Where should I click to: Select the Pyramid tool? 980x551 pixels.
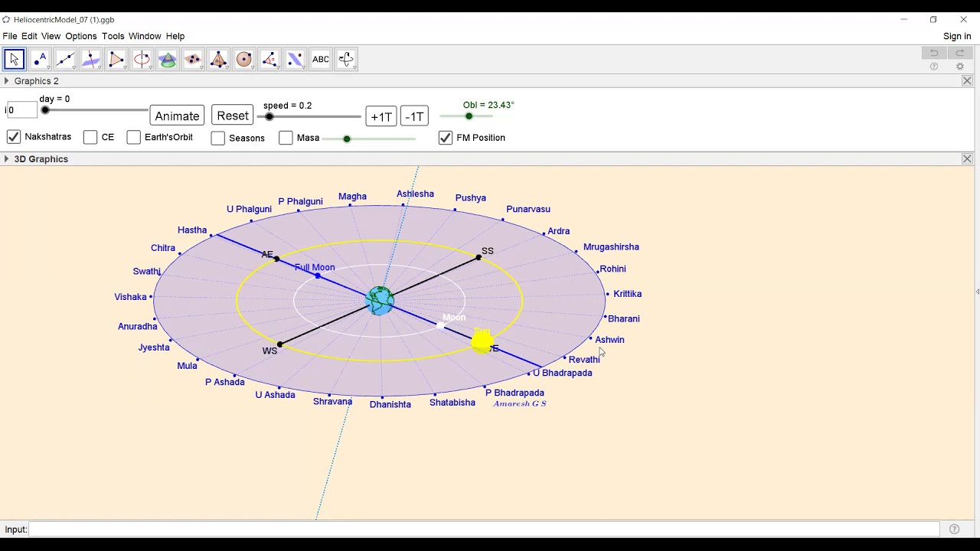(x=218, y=59)
